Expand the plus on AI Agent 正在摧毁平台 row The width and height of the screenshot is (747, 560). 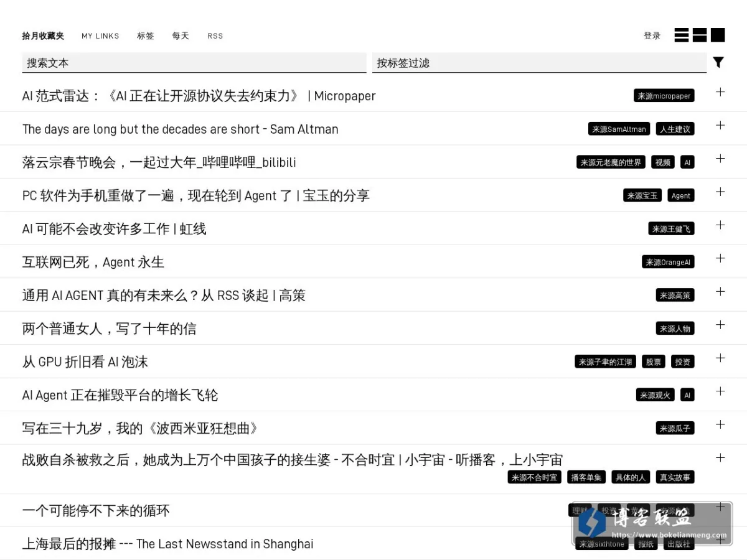[x=720, y=391]
